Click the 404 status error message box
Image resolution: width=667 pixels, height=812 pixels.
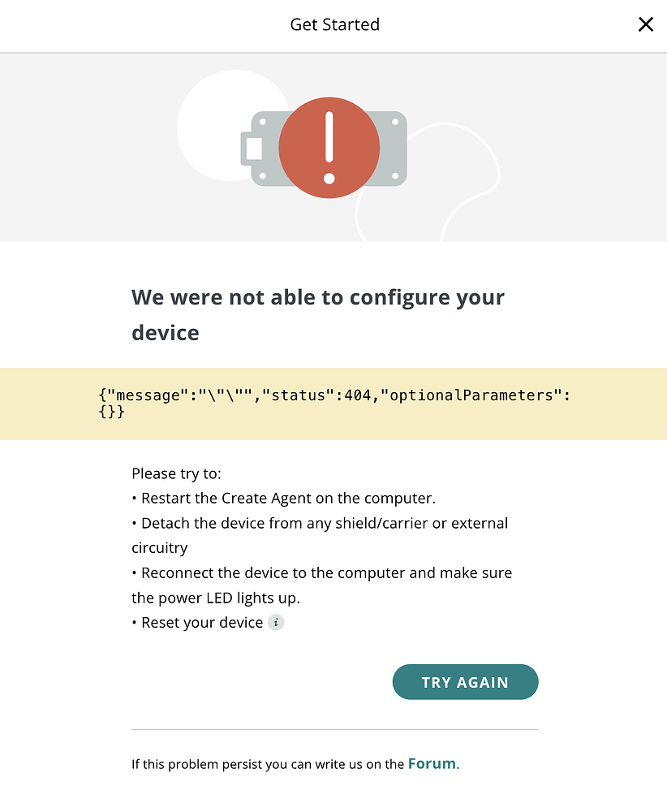click(x=333, y=404)
